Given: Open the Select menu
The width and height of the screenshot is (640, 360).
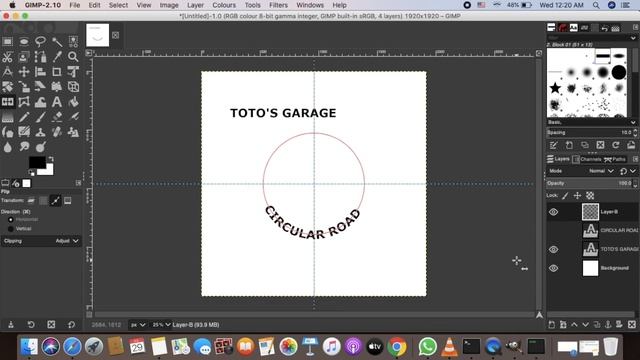Looking at the screenshot, I should [118, 5].
